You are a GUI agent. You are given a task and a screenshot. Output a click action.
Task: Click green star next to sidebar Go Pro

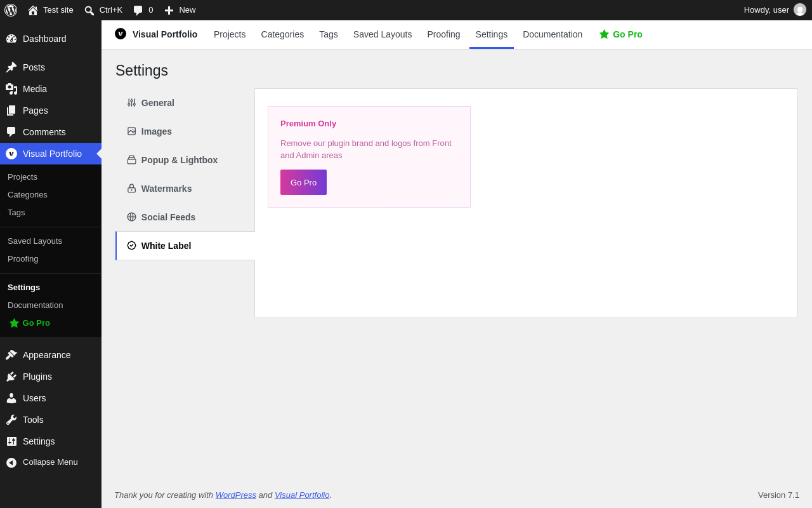14,323
